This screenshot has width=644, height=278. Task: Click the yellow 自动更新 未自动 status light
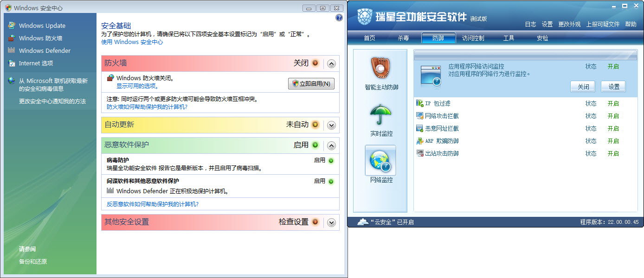click(x=315, y=125)
